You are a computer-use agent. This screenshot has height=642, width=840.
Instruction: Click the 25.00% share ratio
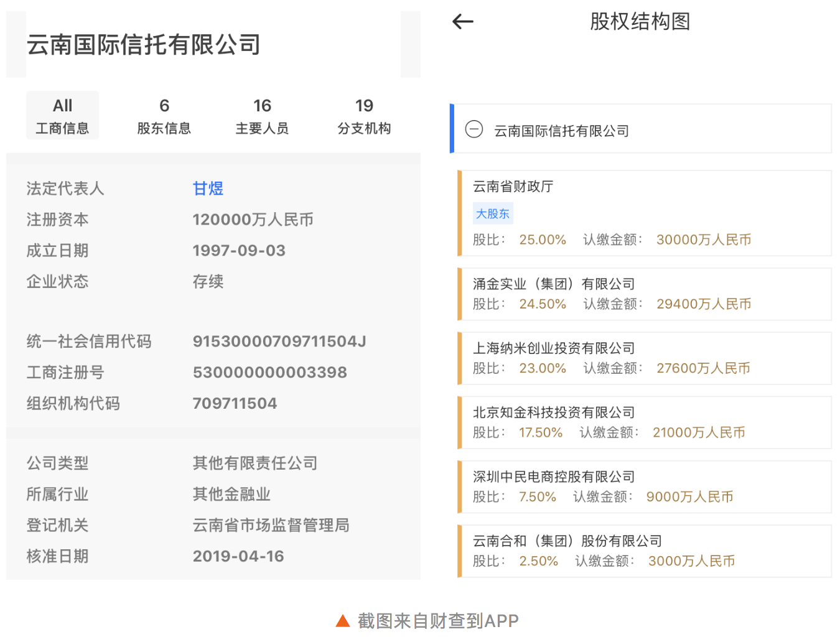(543, 240)
